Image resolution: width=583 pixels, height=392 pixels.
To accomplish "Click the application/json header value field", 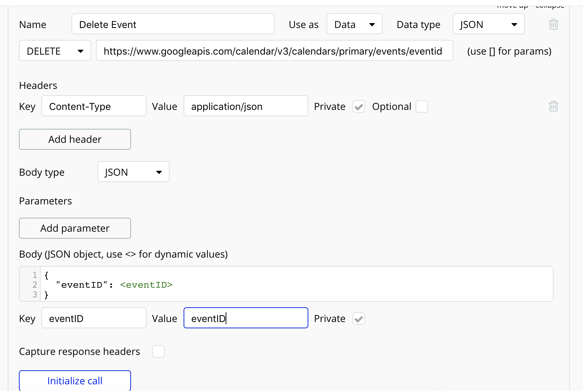I will pos(246,106).
